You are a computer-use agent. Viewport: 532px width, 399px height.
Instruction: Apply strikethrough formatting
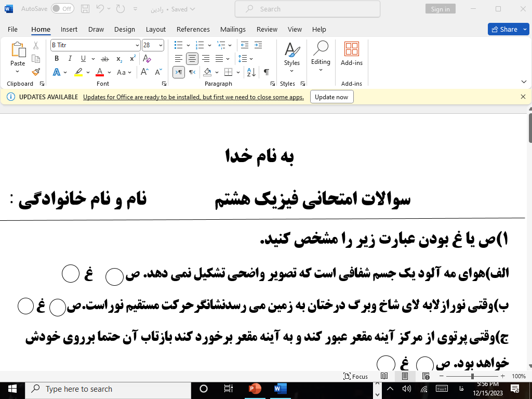(x=105, y=59)
